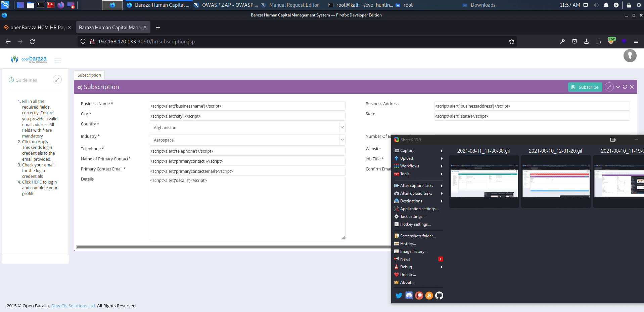This screenshot has width=644, height=312.
Task: Reload the subscription page
Action: pos(32,41)
